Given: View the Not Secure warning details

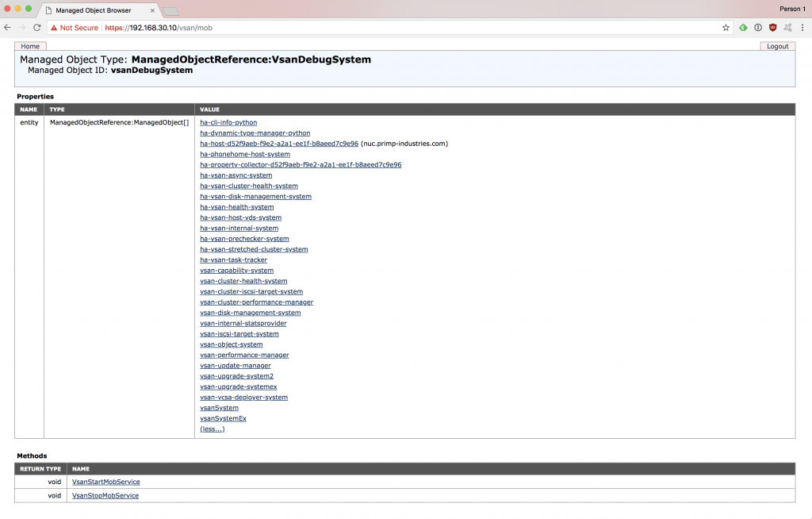Looking at the screenshot, I should click(x=75, y=26).
